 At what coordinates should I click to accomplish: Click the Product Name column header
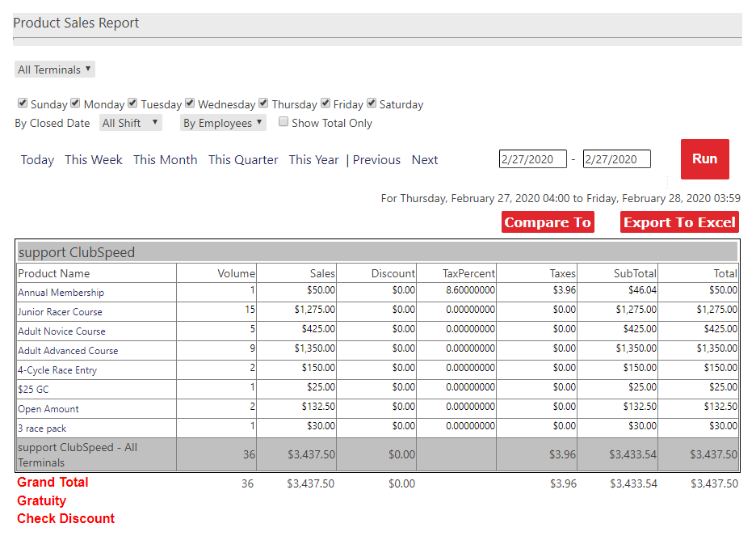click(54, 273)
